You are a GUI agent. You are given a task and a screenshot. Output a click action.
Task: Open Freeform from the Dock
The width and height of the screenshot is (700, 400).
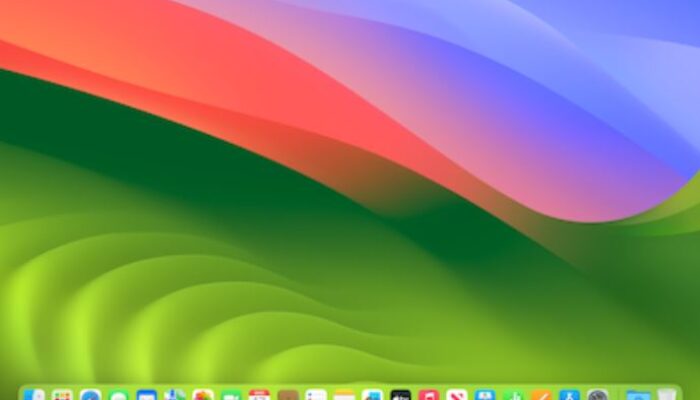372,395
